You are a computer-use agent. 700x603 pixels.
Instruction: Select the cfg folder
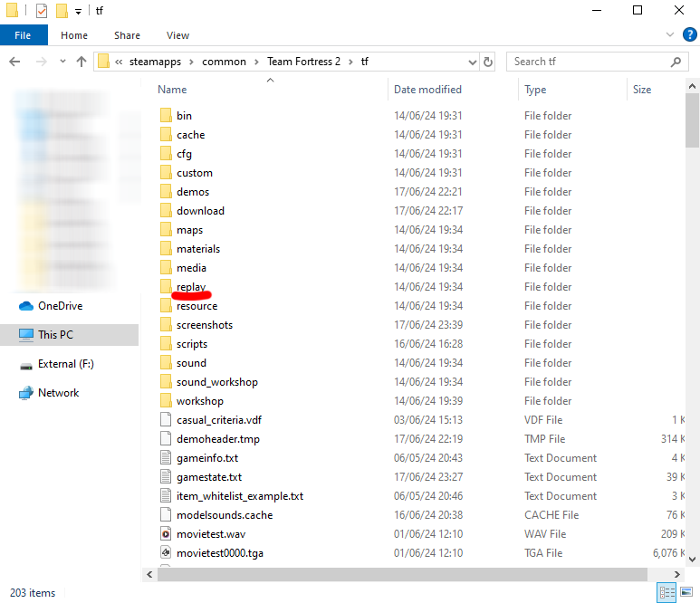pos(184,154)
